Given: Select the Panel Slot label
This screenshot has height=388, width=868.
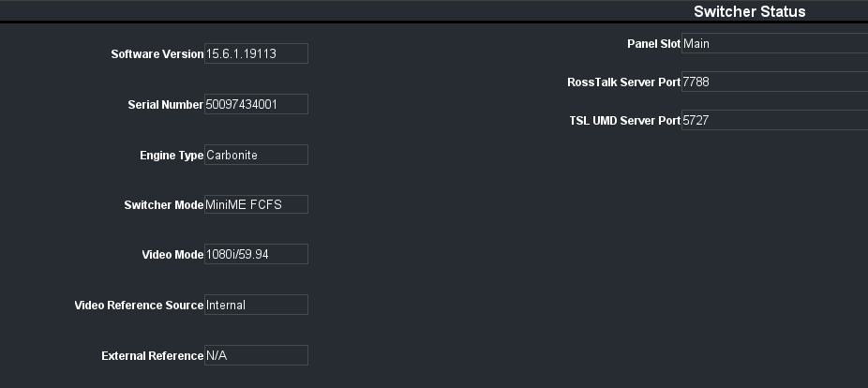Looking at the screenshot, I should coord(653,44).
